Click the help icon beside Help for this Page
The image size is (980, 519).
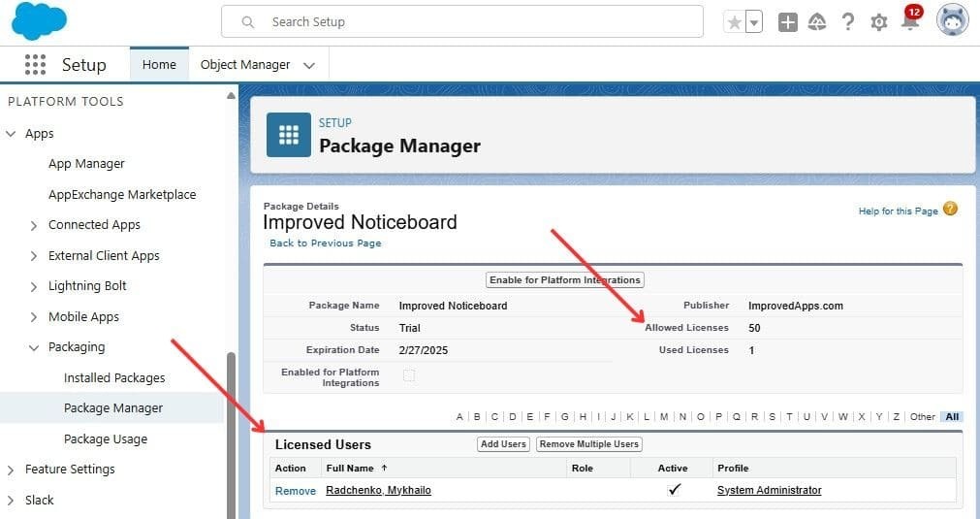pos(950,209)
